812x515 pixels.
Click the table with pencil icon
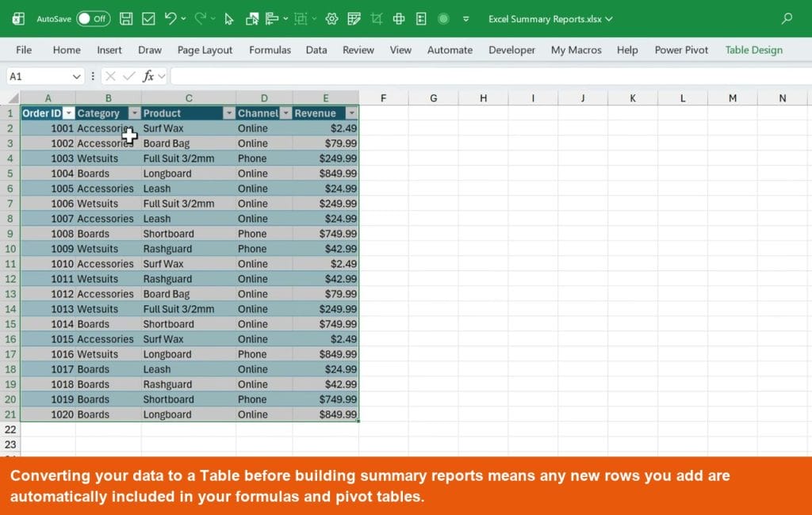[354, 19]
